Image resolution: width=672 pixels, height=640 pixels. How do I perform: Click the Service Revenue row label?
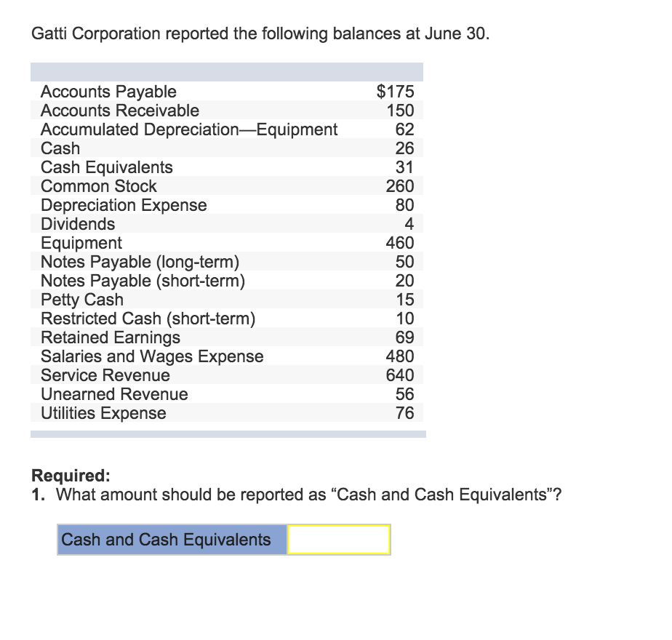pyautogui.click(x=105, y=375)
